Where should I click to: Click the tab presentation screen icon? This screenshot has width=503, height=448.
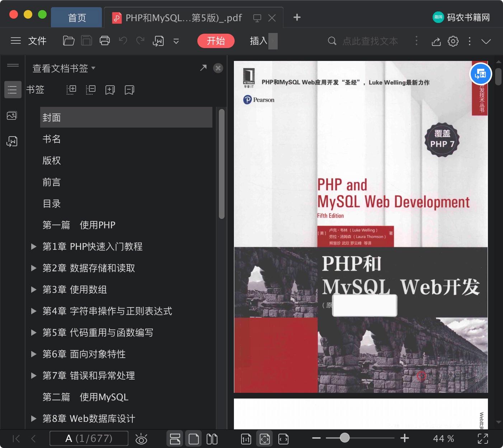(x=257, y=18)
